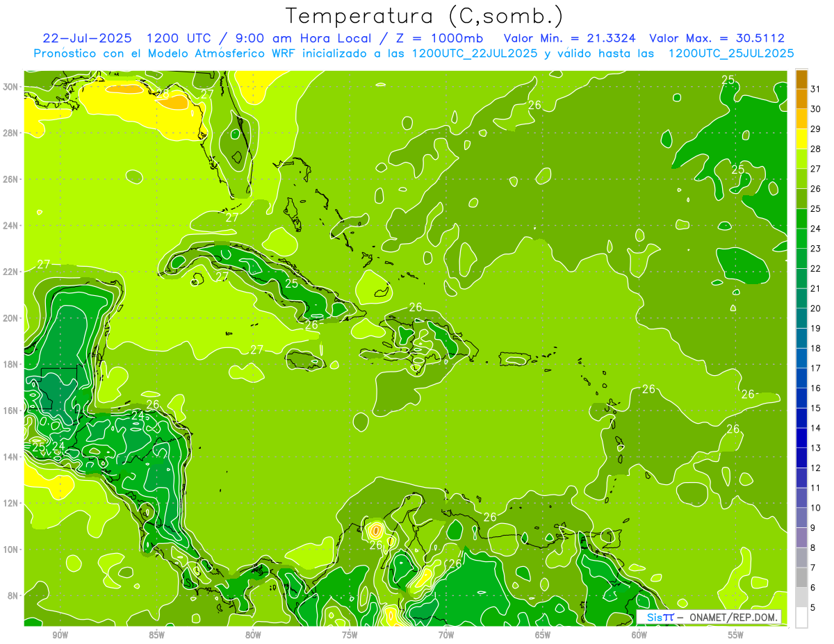The image size is (834, 644).
Task: Click the 70W longitude axis label
Action: [x=446, y=635]
